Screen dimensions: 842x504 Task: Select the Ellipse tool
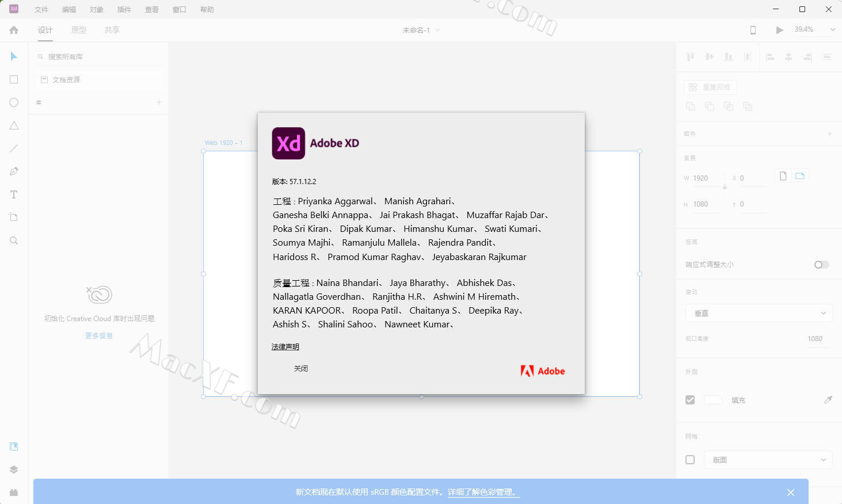[x=14, y=102]
